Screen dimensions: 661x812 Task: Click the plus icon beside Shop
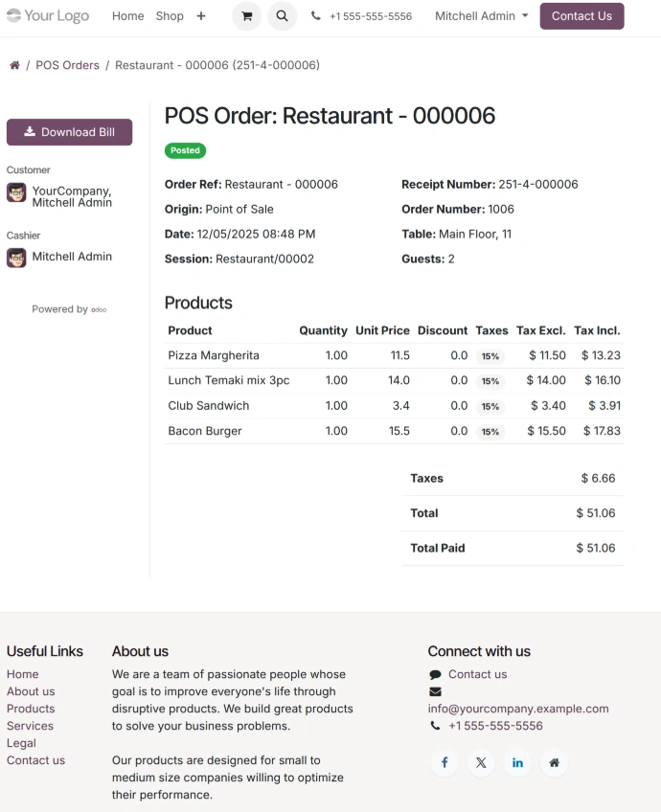point(201,16)
